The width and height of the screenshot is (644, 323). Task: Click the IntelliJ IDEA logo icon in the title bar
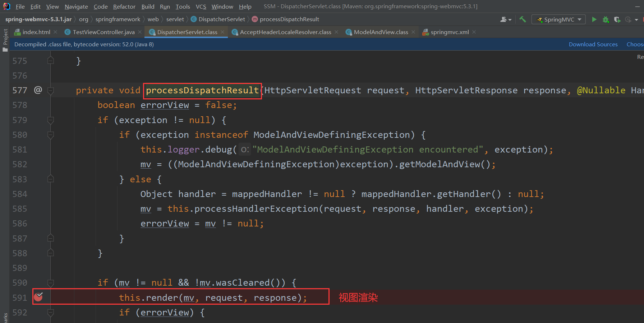tap(6, 6)
